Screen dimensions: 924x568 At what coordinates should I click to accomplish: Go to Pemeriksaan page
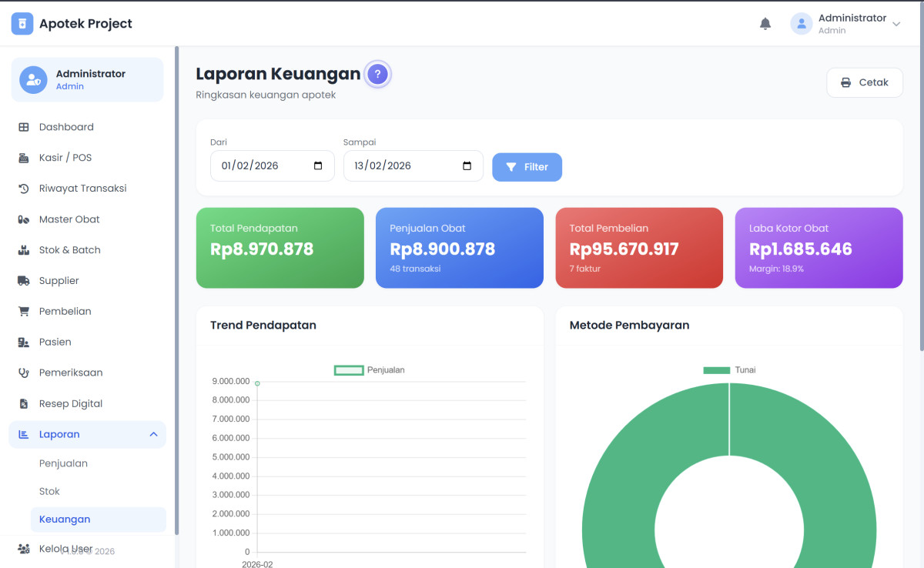[x=87, y=373]
